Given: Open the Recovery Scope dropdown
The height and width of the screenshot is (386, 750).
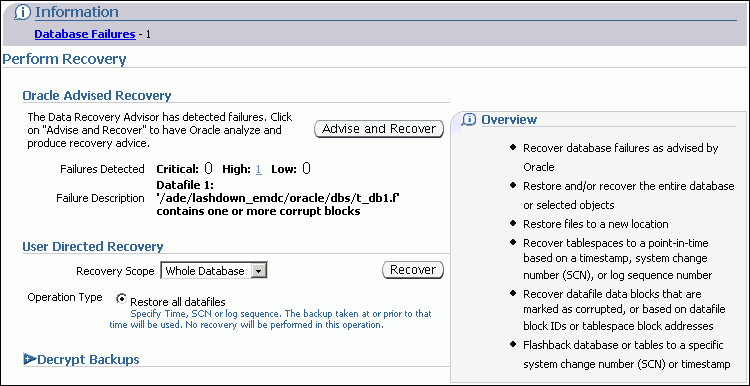Looking at the screenshot, I should pyautogui.click(x=214, y=271).
